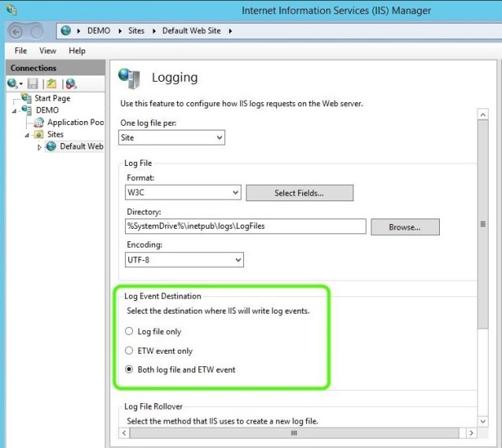Select Log file only option
The height and width of the screenshot is (448, 502).
(x=129, y=331)
